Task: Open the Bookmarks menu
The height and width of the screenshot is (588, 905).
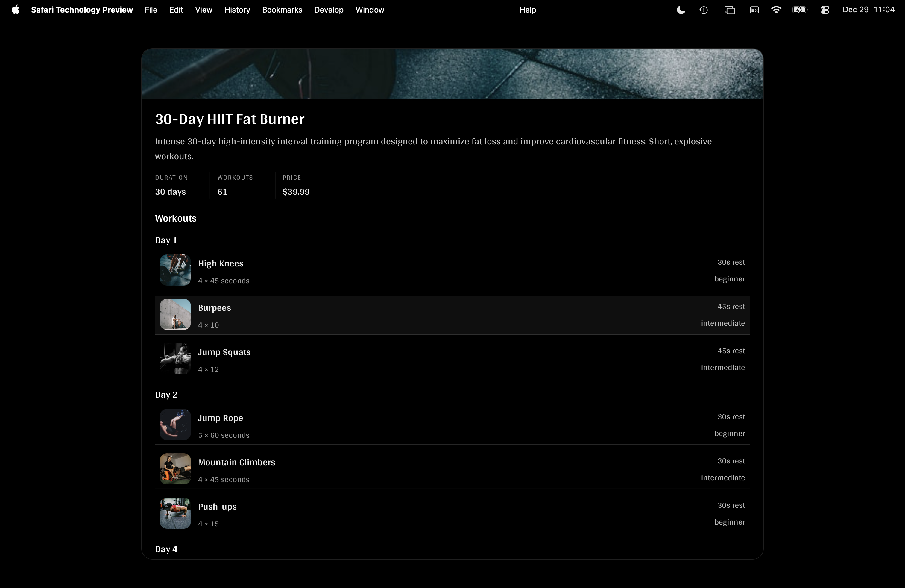Action: tap(282, 10)
